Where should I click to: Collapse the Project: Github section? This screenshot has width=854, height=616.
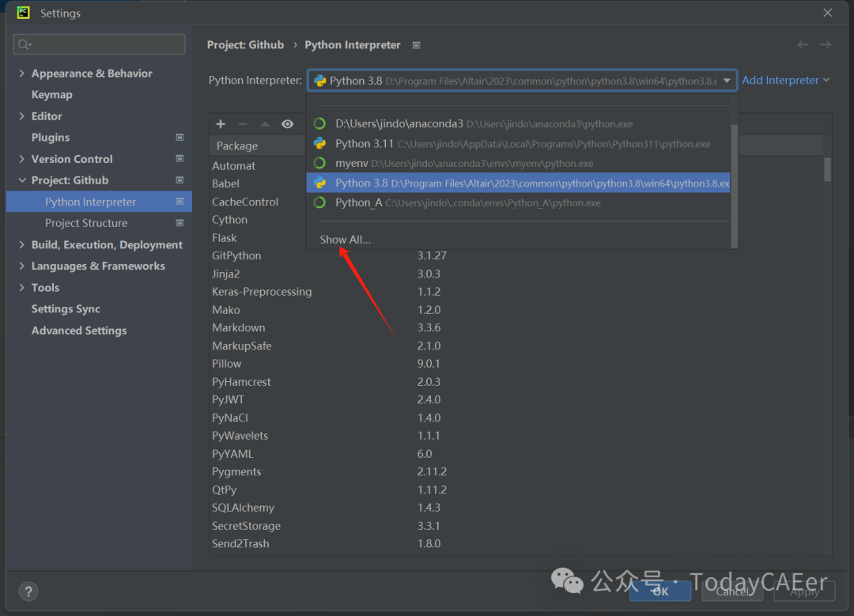pos(22,180)
